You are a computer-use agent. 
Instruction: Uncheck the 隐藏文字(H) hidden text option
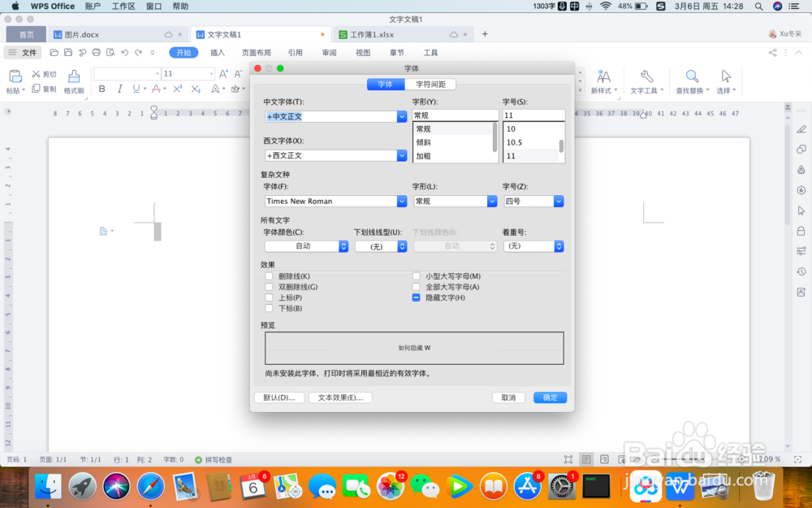[417, 297]
